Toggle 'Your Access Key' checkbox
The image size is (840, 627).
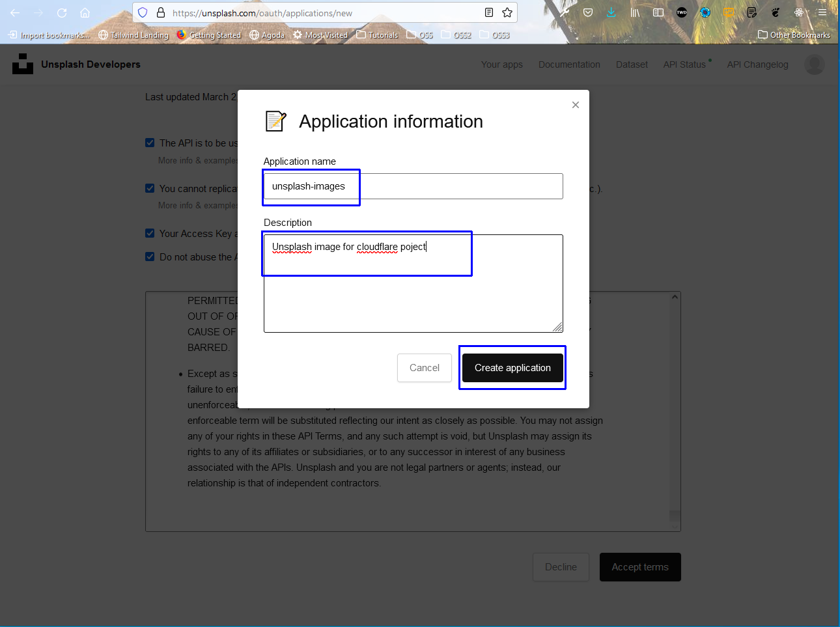pos(150,233)
